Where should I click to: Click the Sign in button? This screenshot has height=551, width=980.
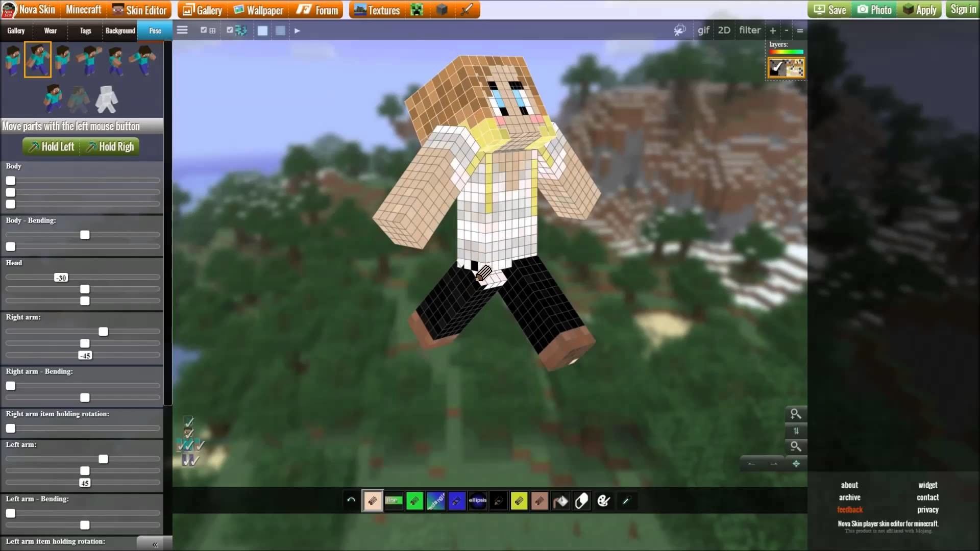[x=963, y=9]
